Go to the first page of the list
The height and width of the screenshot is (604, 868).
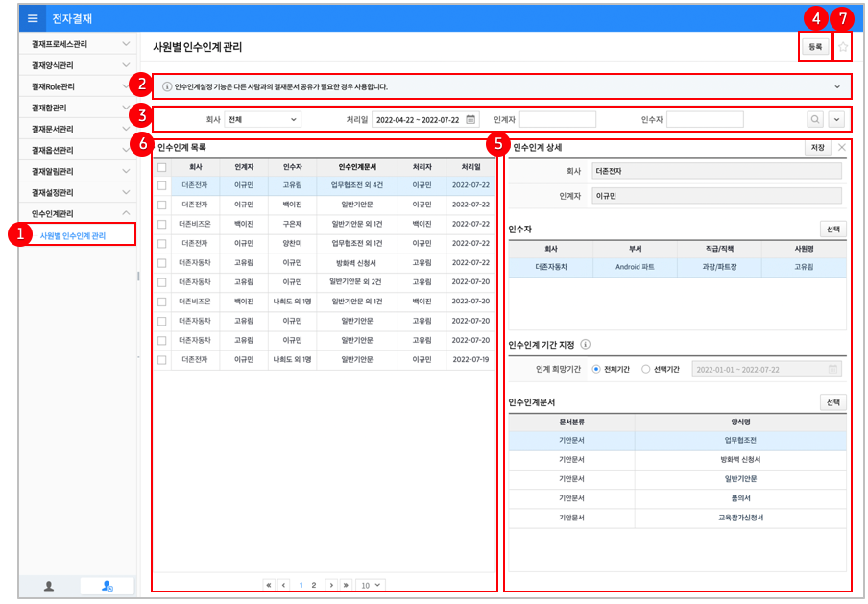(269, 585)
